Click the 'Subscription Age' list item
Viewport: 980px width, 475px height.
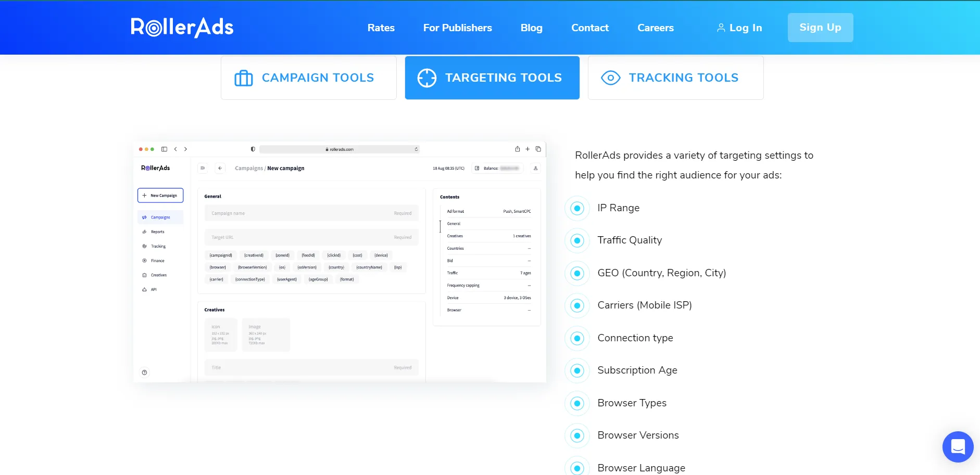[x=637, y=370]
